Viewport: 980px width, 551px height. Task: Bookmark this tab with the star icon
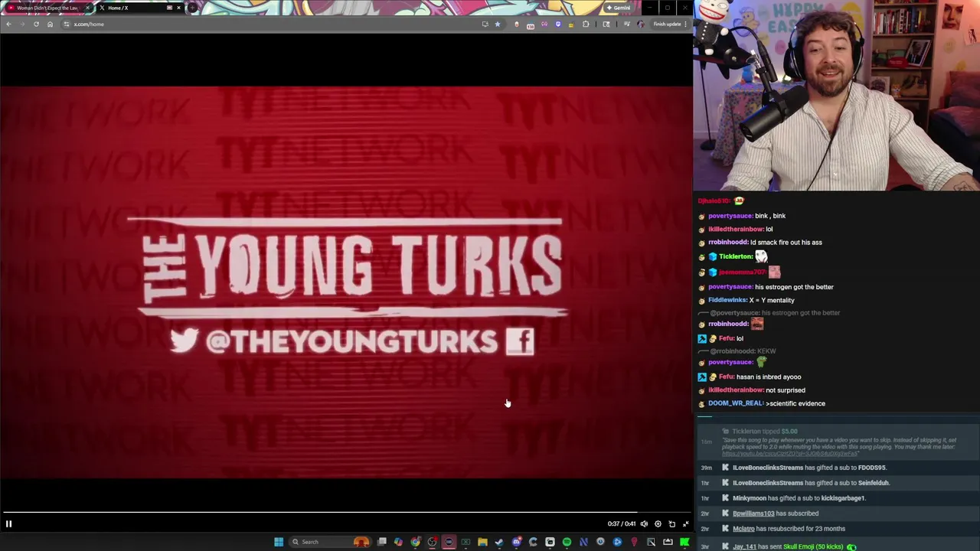click(497, 24)
